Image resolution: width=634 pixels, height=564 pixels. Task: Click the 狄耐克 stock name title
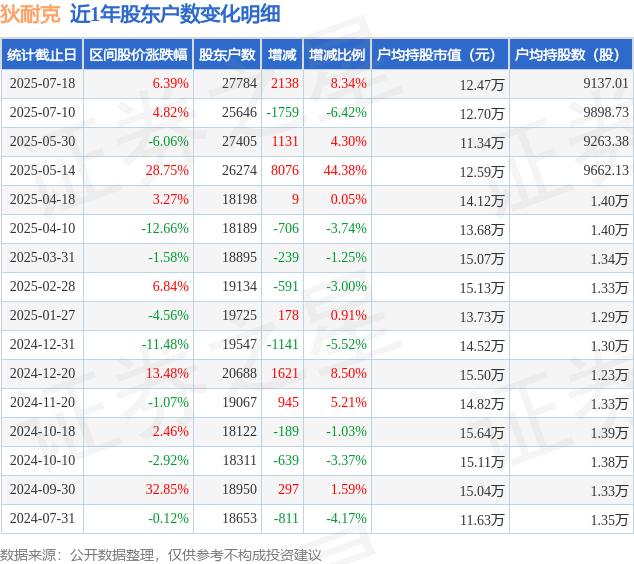coord(30,15)
